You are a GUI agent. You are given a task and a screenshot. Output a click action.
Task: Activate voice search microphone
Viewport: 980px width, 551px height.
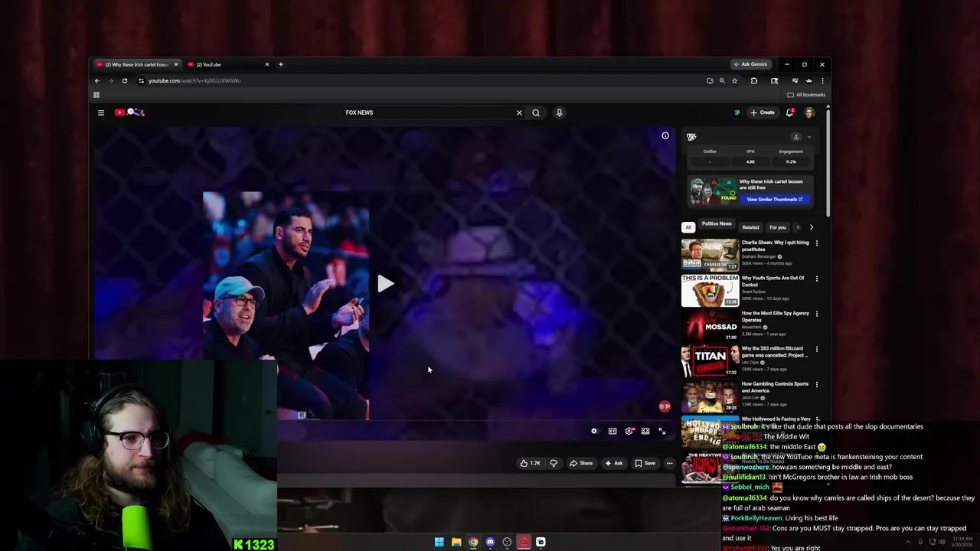tap(559, 112)
